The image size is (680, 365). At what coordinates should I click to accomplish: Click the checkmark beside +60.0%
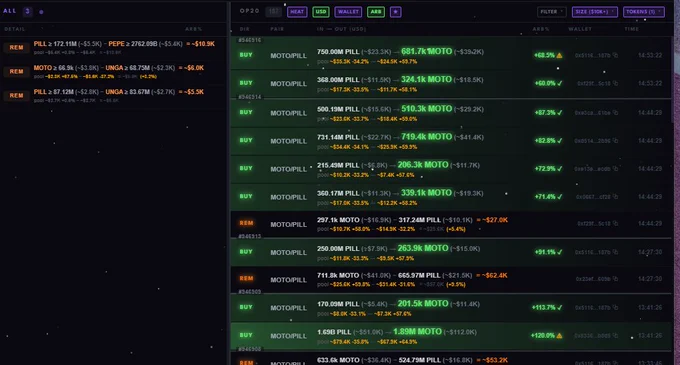(560, 83)
